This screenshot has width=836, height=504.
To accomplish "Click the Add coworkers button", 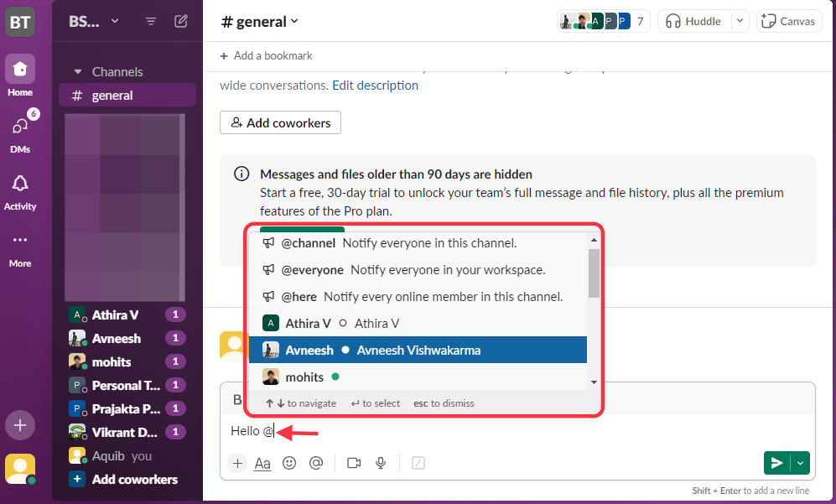I will 280,122.
